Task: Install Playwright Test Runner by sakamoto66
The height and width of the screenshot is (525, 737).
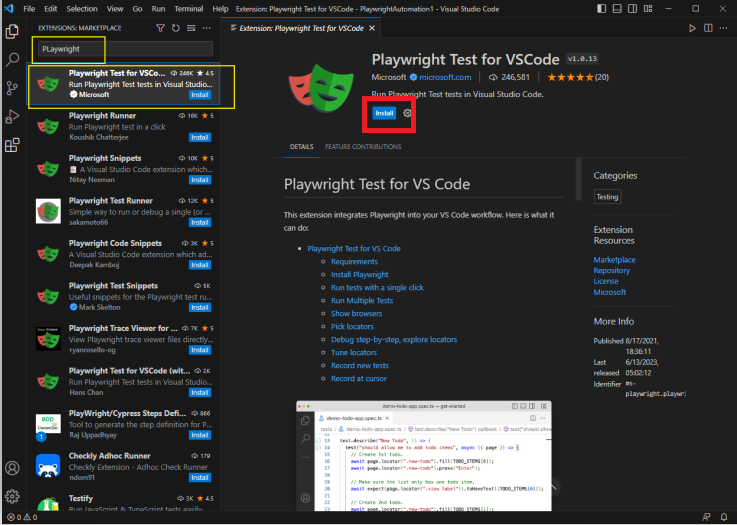Action: (x=200, y=222)
